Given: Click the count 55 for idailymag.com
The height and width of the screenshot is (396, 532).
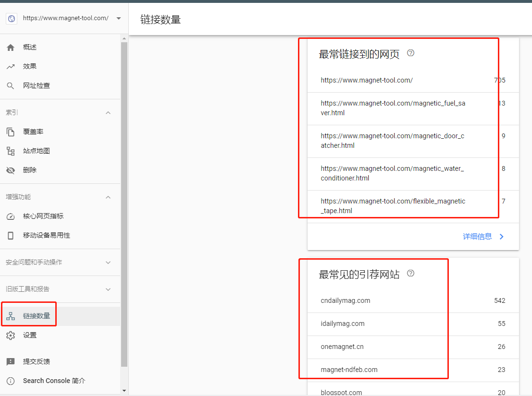Looking at the screenshot, I should [501, 324].
